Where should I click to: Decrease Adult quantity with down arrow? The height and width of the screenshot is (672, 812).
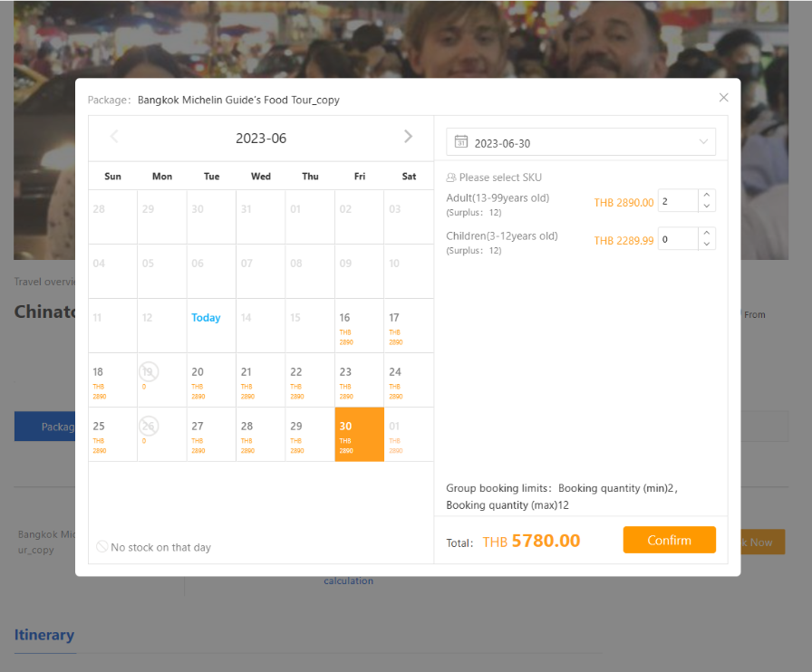707,207
